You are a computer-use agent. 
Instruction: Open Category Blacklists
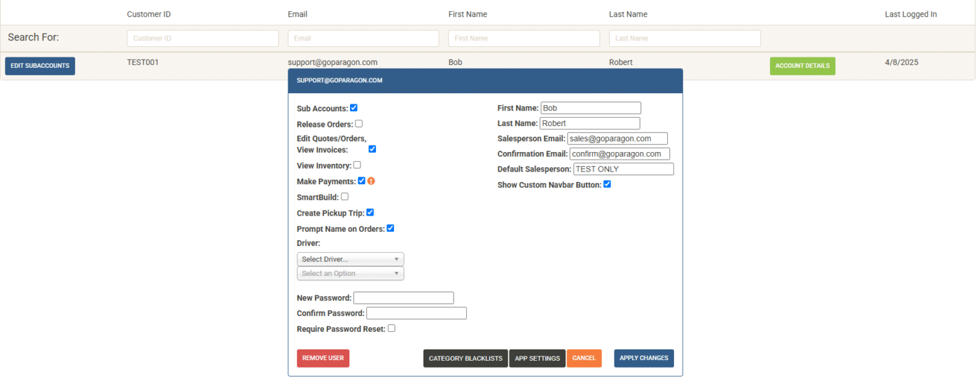pos(465,358)
